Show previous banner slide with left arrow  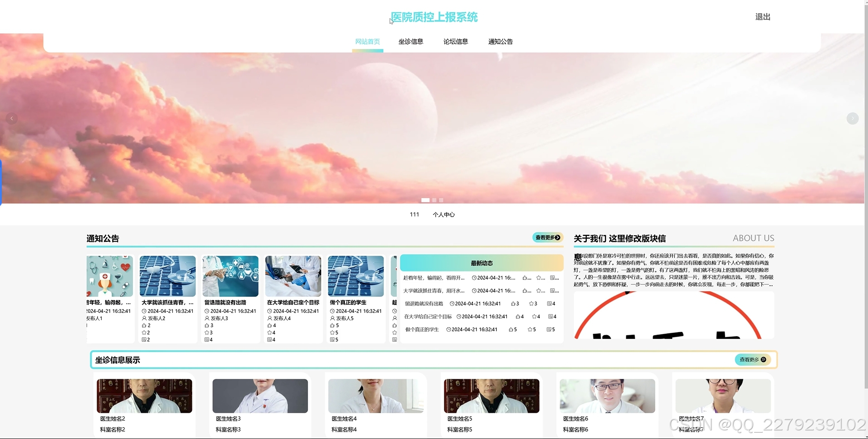12,119
